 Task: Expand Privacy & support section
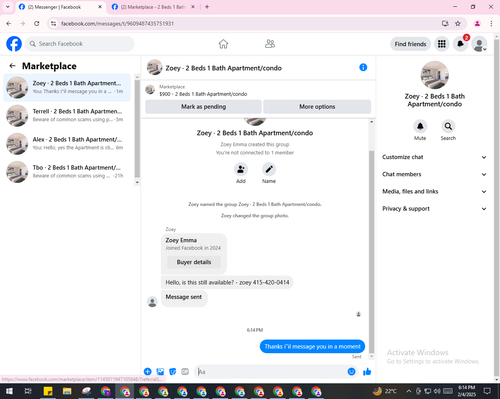(x=434, y=209)
